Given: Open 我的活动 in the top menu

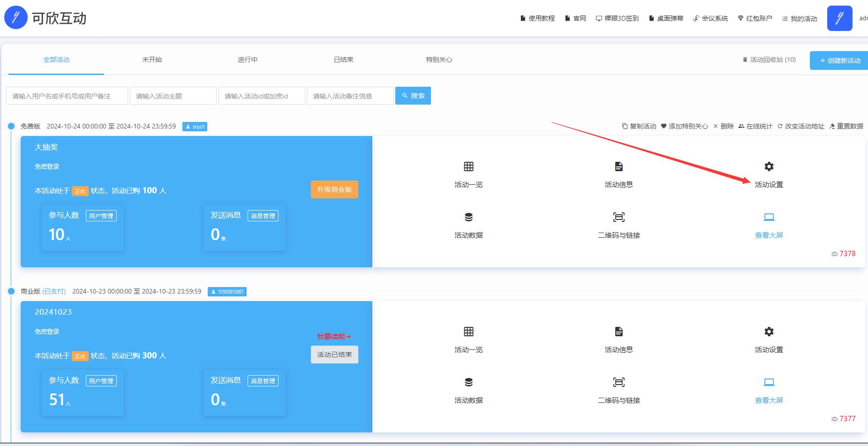Looking at the screenshot, I should (x=800, y=19).
